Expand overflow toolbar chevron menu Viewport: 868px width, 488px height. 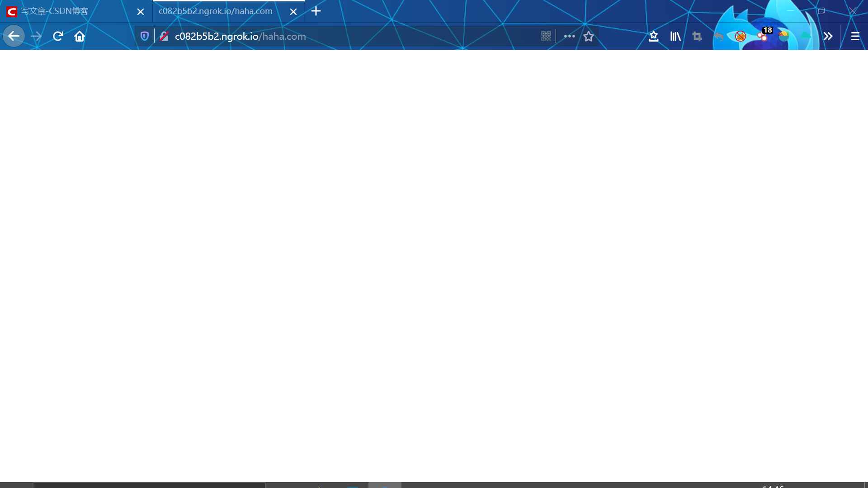click(828, 36)
